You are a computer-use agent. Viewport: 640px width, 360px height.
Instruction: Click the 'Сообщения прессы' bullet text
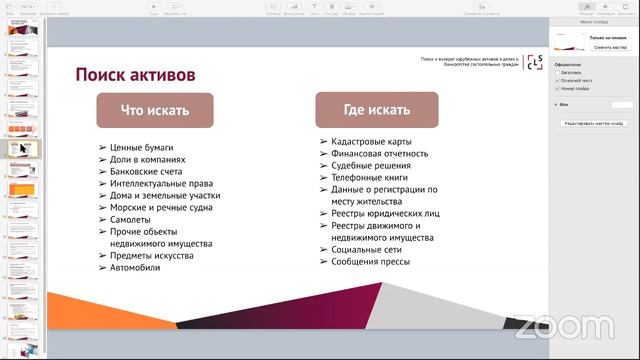click(x=371, y=262)
